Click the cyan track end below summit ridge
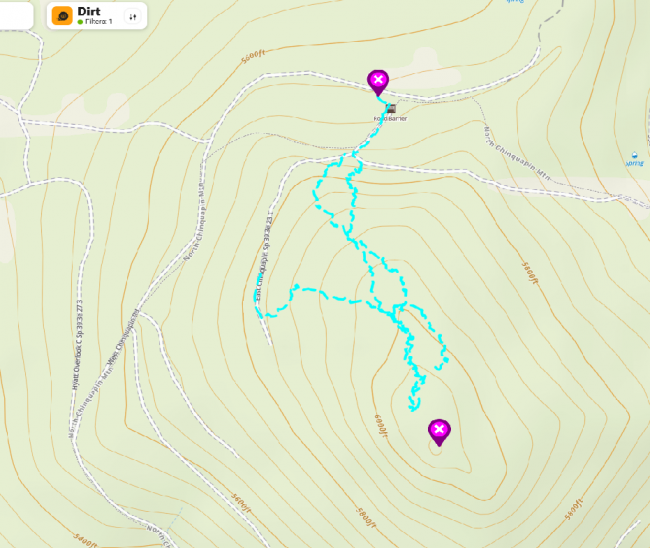 click(413, 408)
